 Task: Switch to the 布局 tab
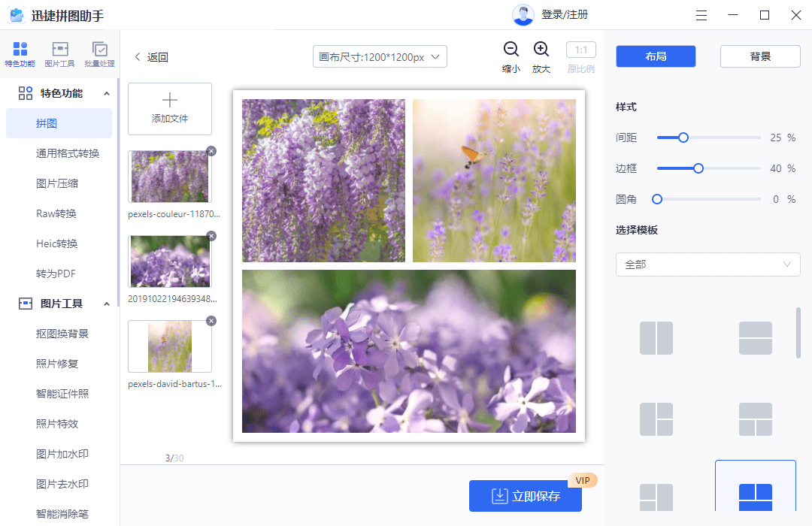click(656, 56)
